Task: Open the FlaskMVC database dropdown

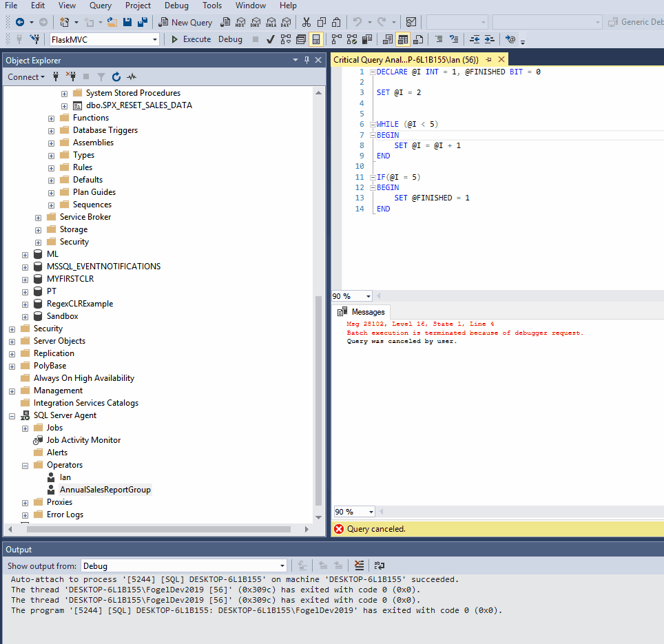Action: (x=154, y=40)
